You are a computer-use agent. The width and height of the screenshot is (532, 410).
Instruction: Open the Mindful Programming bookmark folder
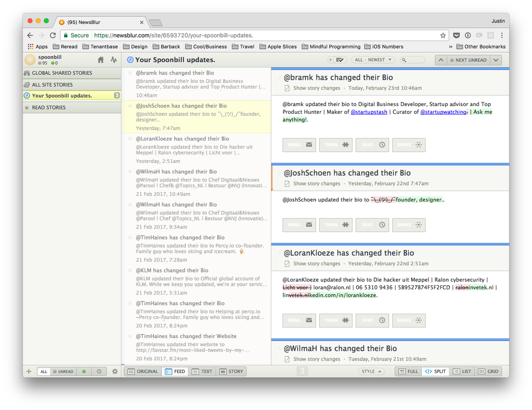pyautogui.click(x=331, y=47)
